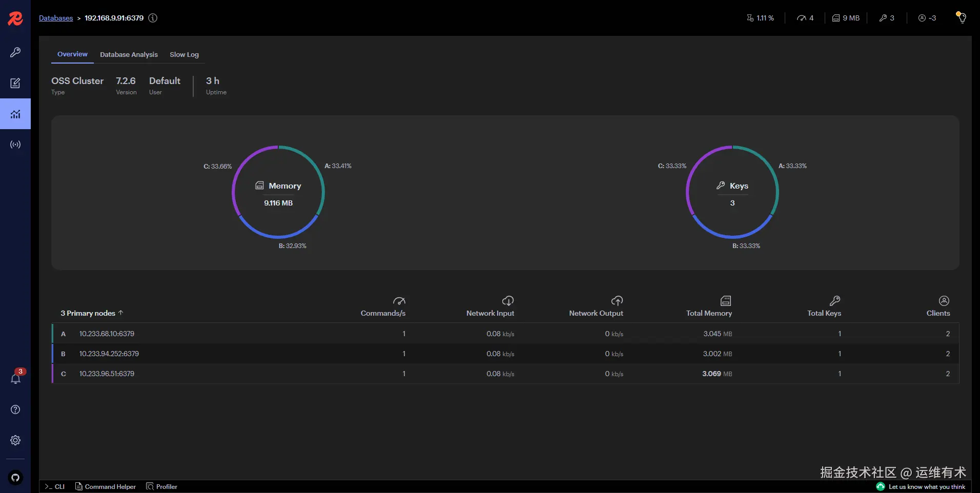Switch to the Database Analysis tab
Image resolution: width=980 pixels, height=493 pixels.
[x=129, y=54]
